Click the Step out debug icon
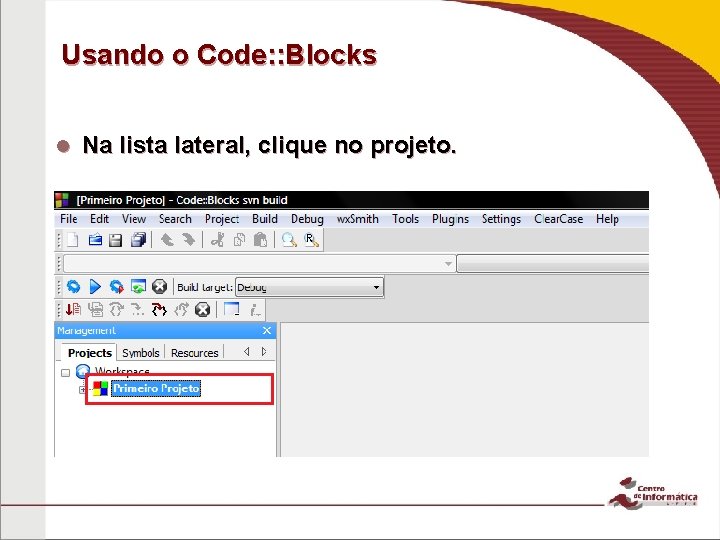Viewport: 720px width, 540px height. pos(181,309)
